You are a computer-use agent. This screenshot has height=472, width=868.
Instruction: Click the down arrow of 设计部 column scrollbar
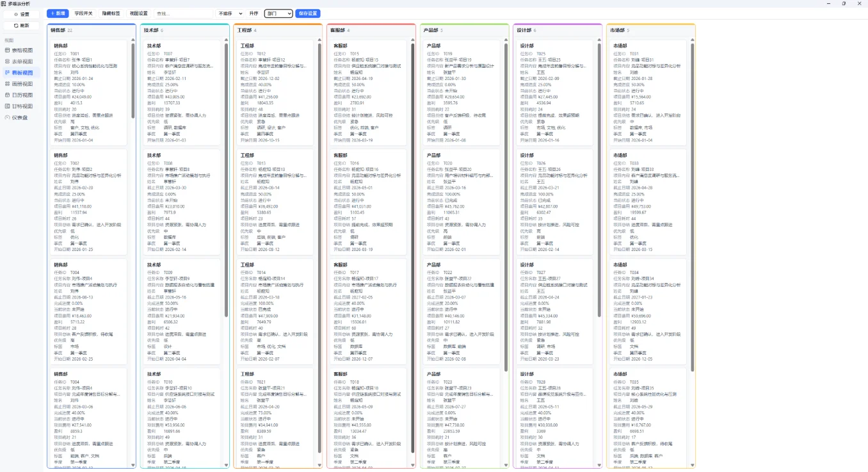599,465
